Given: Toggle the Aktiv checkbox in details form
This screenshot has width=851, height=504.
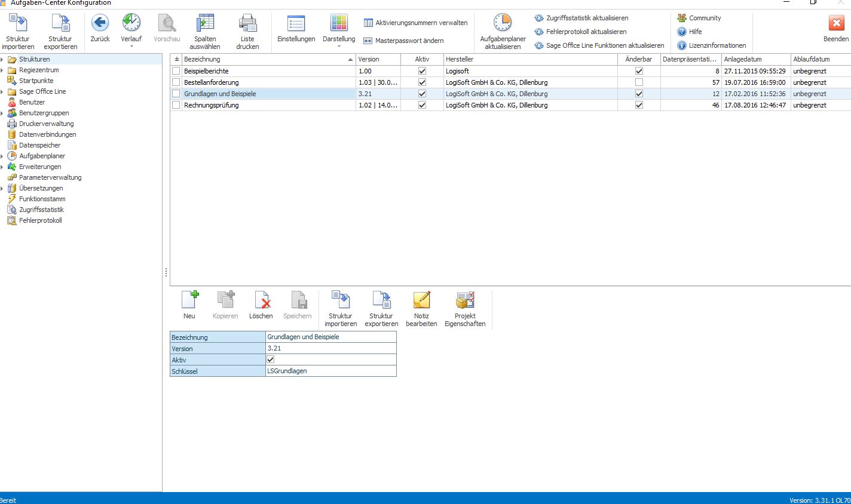Looking at the screenshot, I should tap(271, 359).
